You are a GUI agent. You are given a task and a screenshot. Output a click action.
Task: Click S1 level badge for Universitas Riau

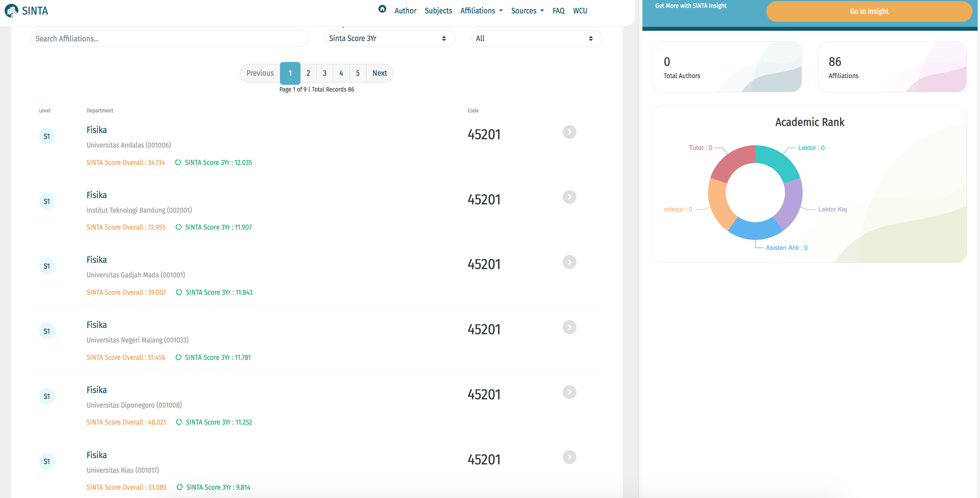47,462
